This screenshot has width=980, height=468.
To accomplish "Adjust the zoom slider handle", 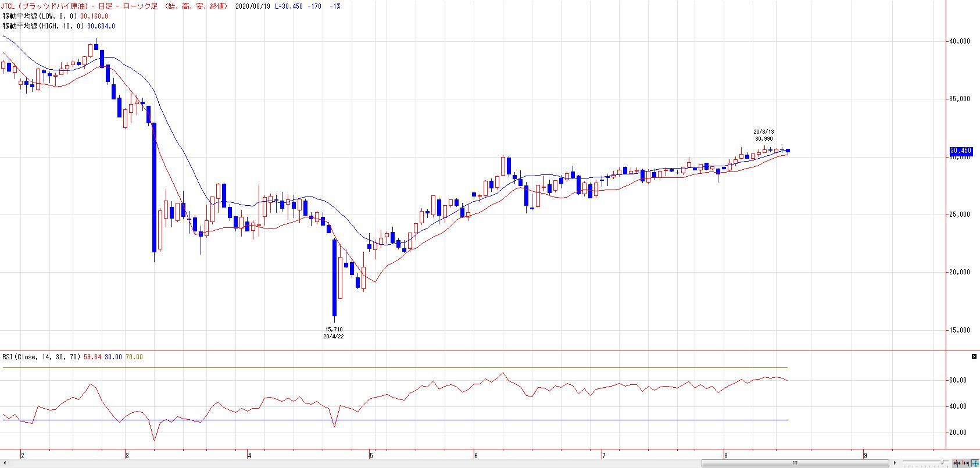I will (x=943, y=463).
